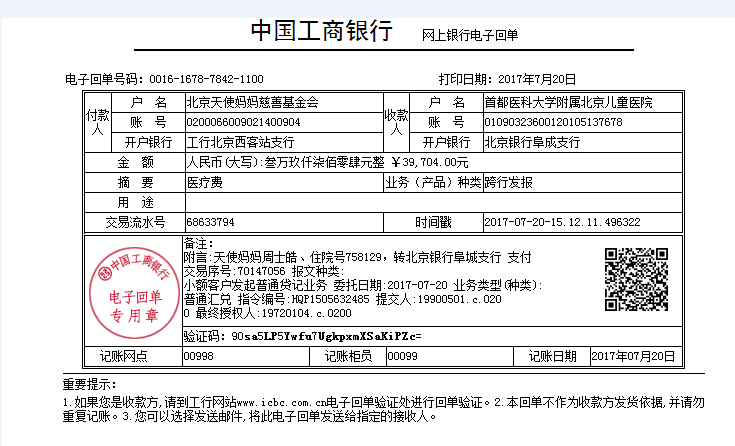Click the 中国工商银行 title heading
The image size is (735, 446).
(322, 31)
